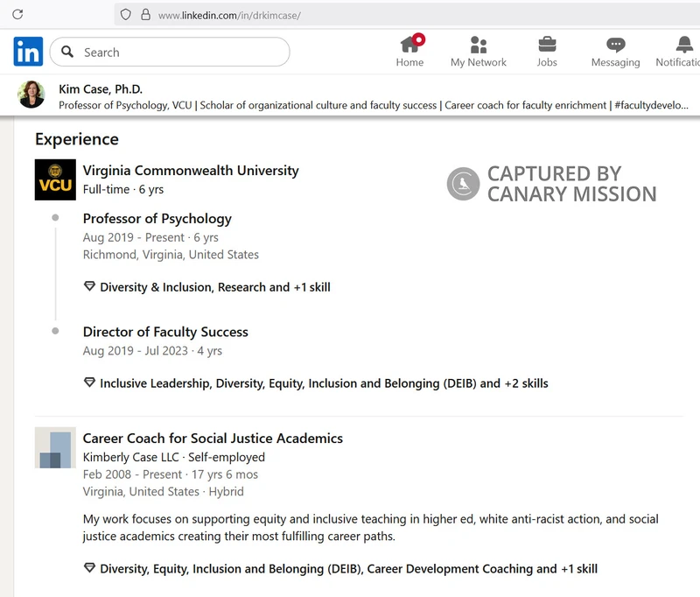Click the text Virginia, United States · Hybrid
The image size is (700, 597).
point(164,491)
